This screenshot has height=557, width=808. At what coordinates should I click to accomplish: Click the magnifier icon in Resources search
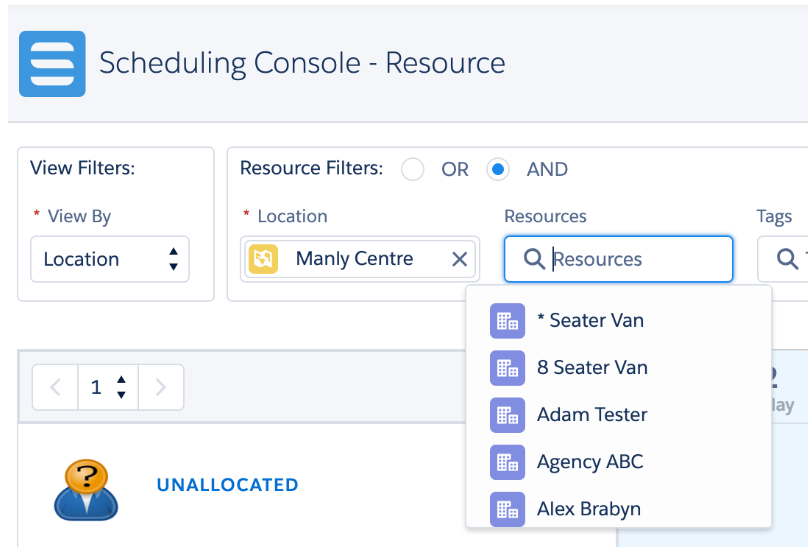click(533, 260)
